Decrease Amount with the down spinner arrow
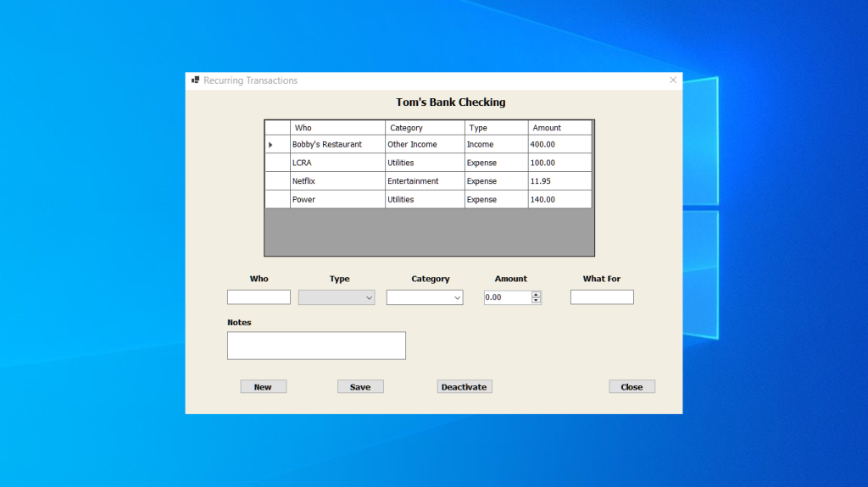This screenshot has width=868, height=487. coord(536,301)
